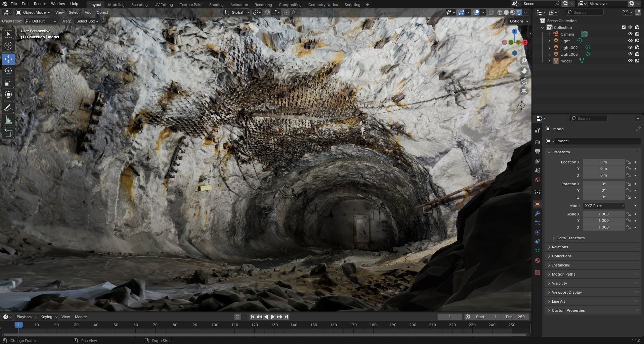Open the Scene properties tab
This screenshot has height=344, width=644.
(x=538, y=170)
